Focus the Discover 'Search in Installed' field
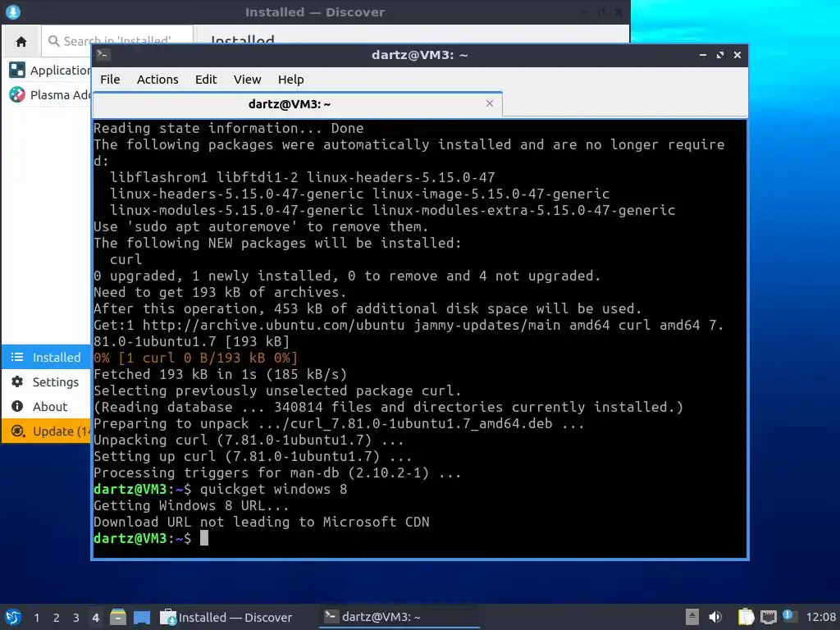Screen dimensions: 840x630 pos(116,41)
